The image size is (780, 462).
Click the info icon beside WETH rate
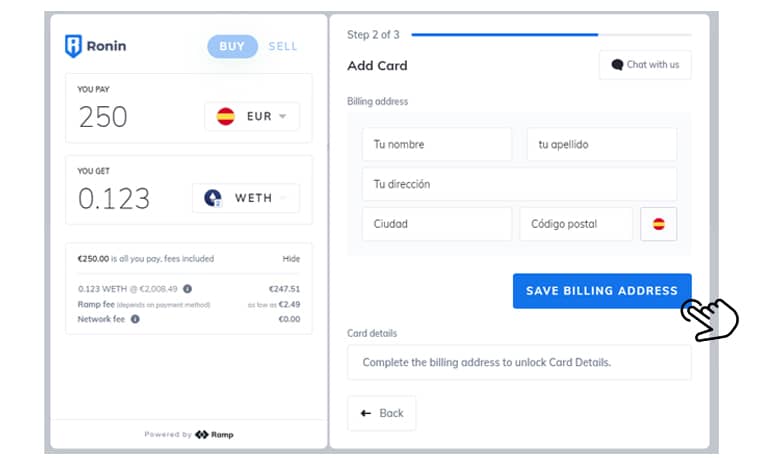(187, 289)
